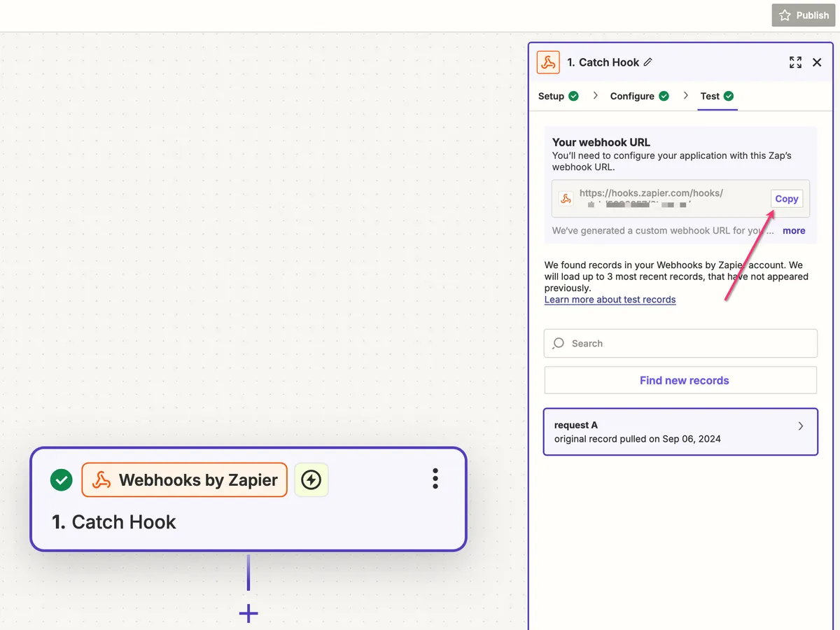Viewport: 840px width, 630px height.
Task: Click the green check status icon on step card
Action: (62, 480)
